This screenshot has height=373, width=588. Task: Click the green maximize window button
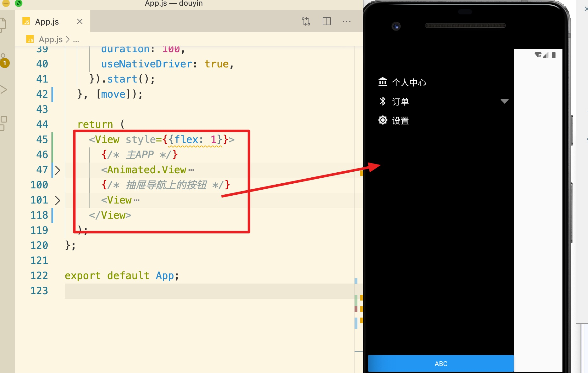19,3
